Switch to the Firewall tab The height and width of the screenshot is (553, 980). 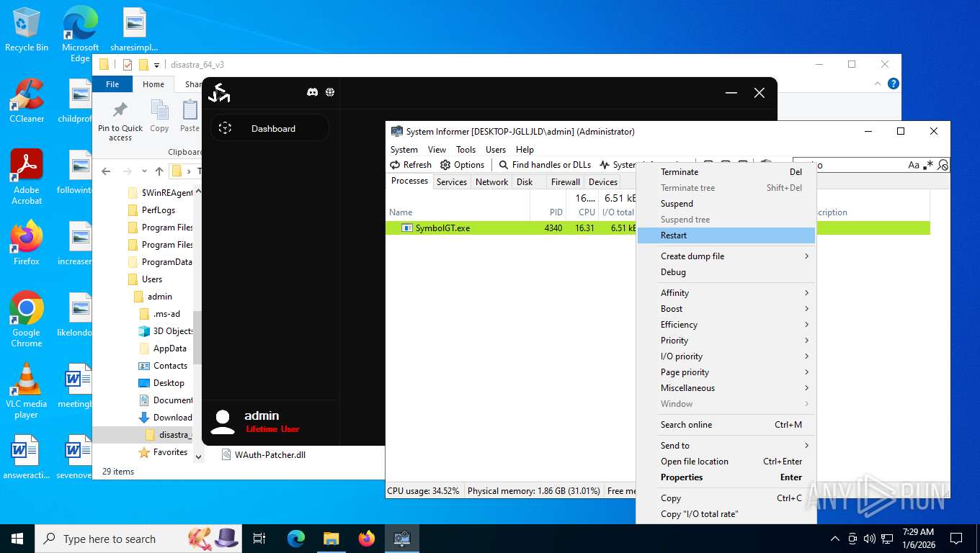point(566,182)
